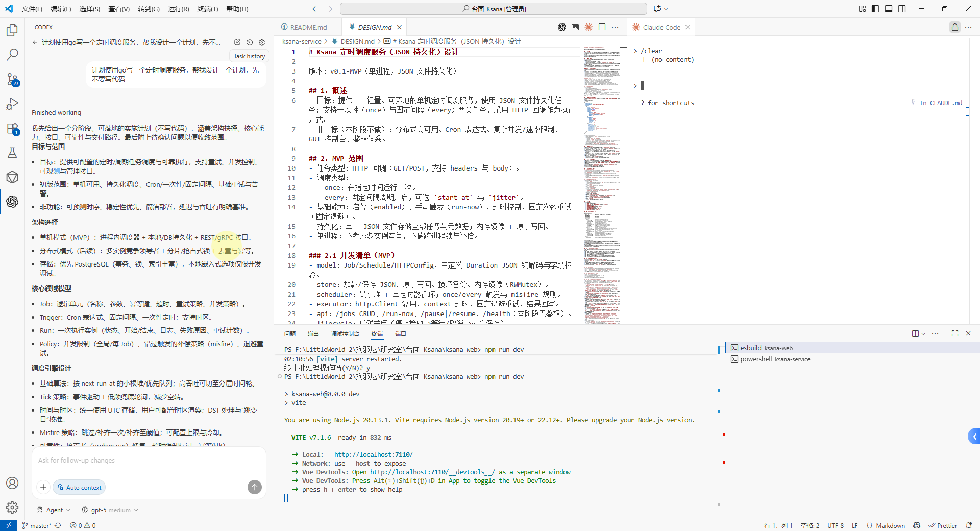Open editor More Actions ellipsis next to split

click(x=615, y=27)
